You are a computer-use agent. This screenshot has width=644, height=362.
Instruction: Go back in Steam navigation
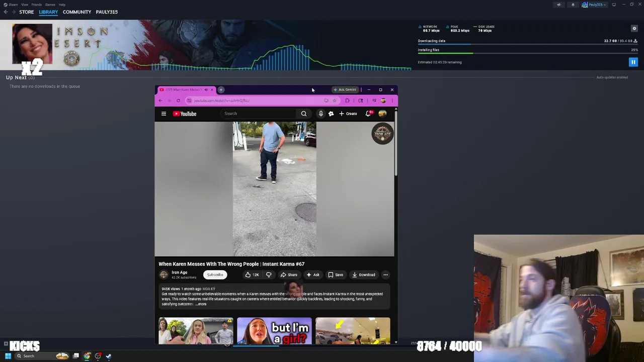pyautogui.click(x=6, y=12)
